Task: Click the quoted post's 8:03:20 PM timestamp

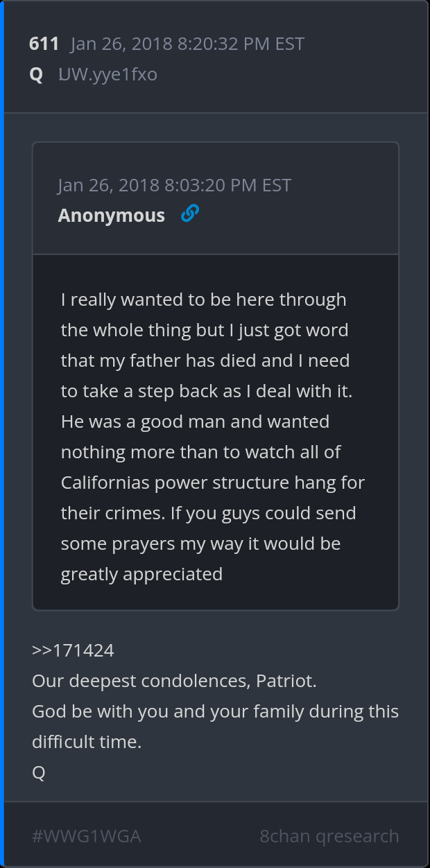Action: (174, 185)
